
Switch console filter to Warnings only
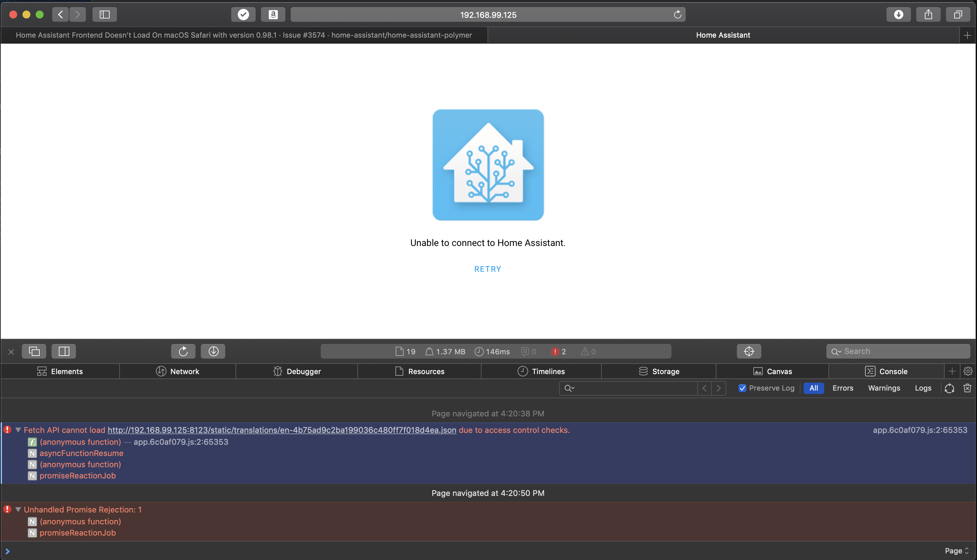coord(884,388)
